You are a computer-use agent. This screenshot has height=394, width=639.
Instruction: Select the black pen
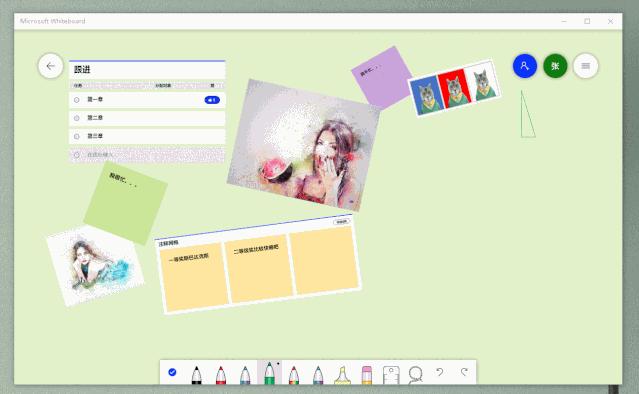pyautogui.click(x=196, y=375)
